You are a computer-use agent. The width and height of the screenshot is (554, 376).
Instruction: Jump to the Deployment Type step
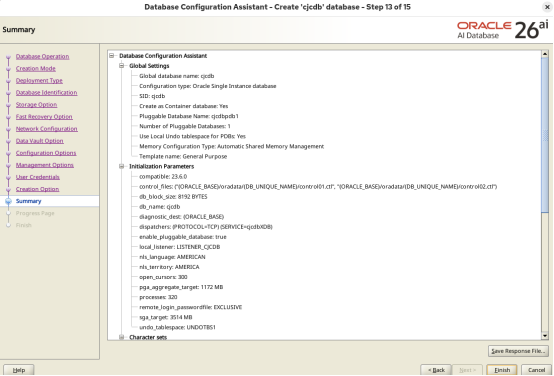[39, 81]
